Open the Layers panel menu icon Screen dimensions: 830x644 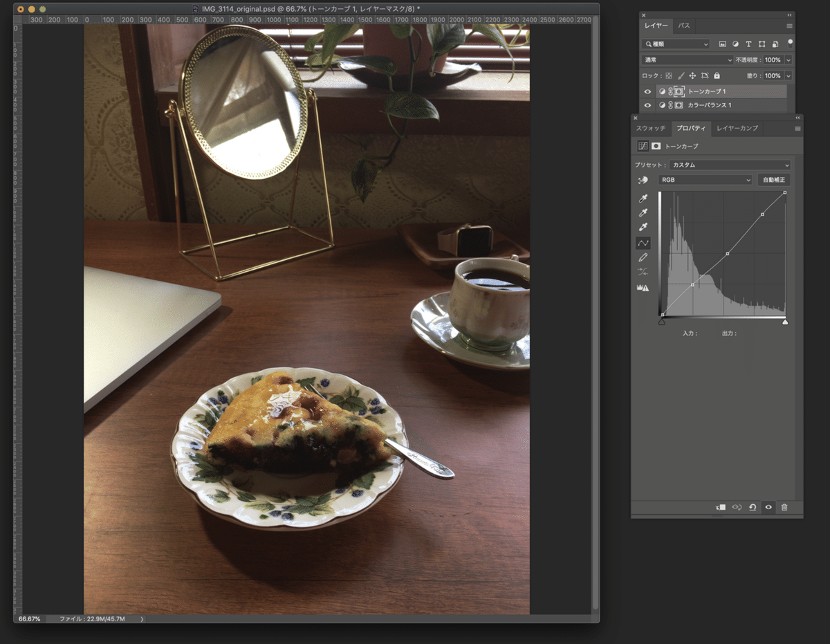click(x=789, y=26)
